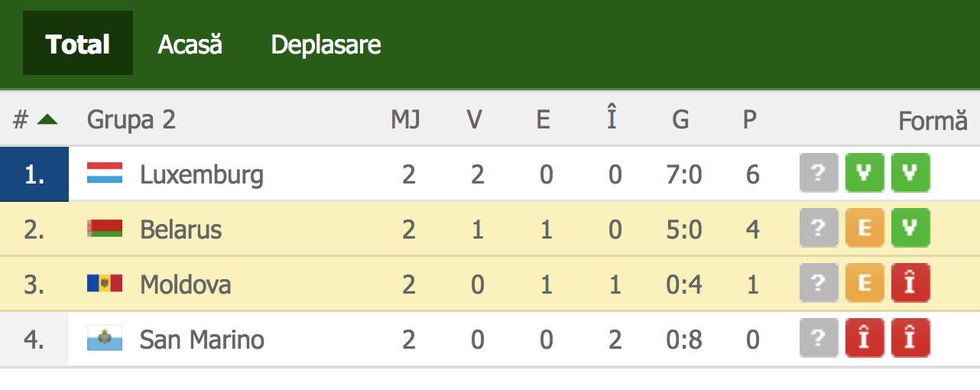The image size is (980, 390).
Task: Click Luxemburg's gray question mark form icon
Action: click(819, 173)
